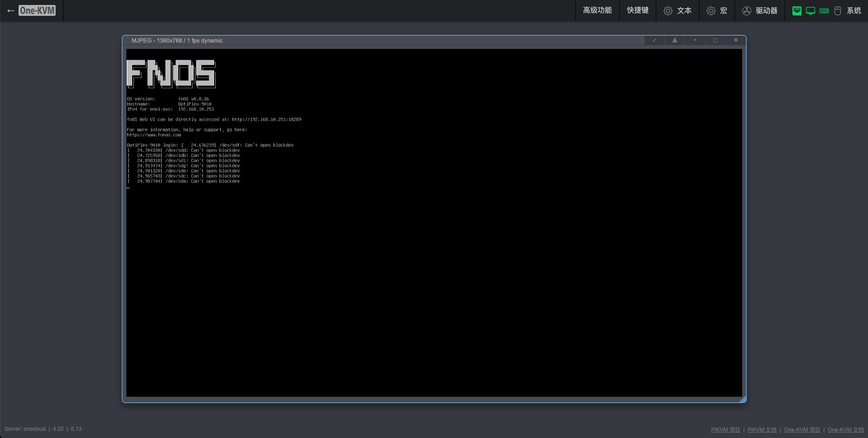Click the '/dev/sdc: Can't open blockdev' line
The height and width of the screenshot is (438, 868).
[184, 176]
